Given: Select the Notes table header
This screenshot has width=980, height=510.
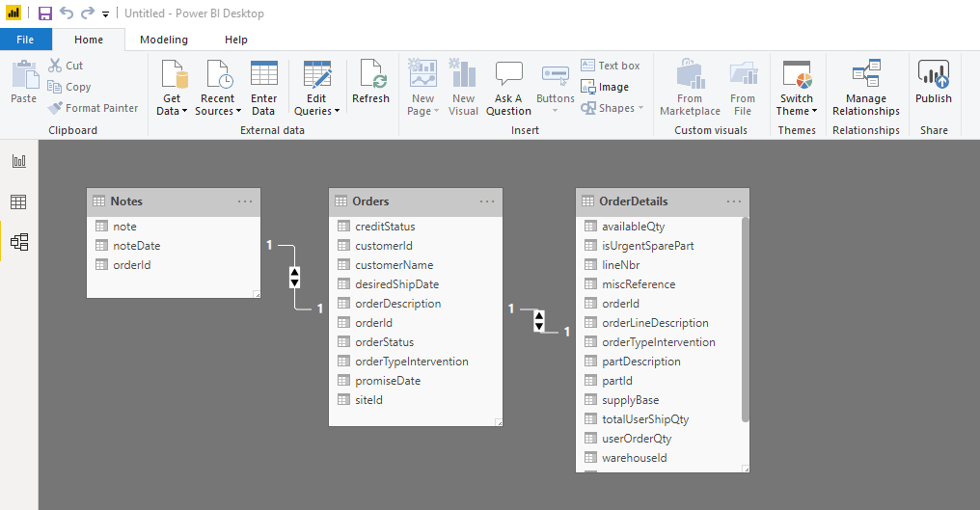Looking at the screenshot, I should click(174, 201).
